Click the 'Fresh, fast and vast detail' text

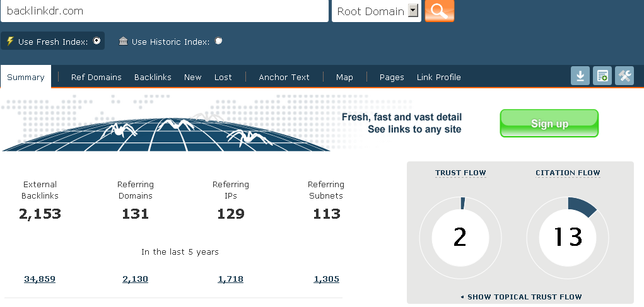coord(402,117)
